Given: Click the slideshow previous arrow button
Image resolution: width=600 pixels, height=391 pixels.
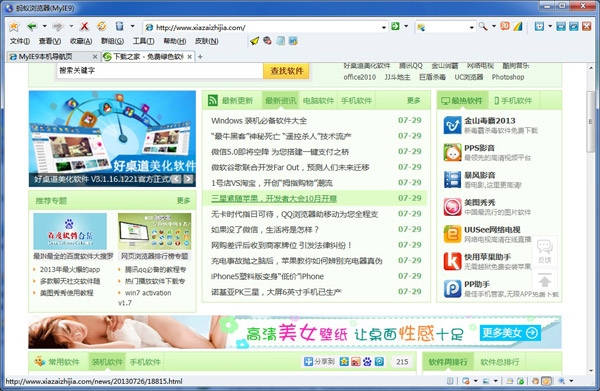Looking at the screenshot, I should [x=176, y=179].
